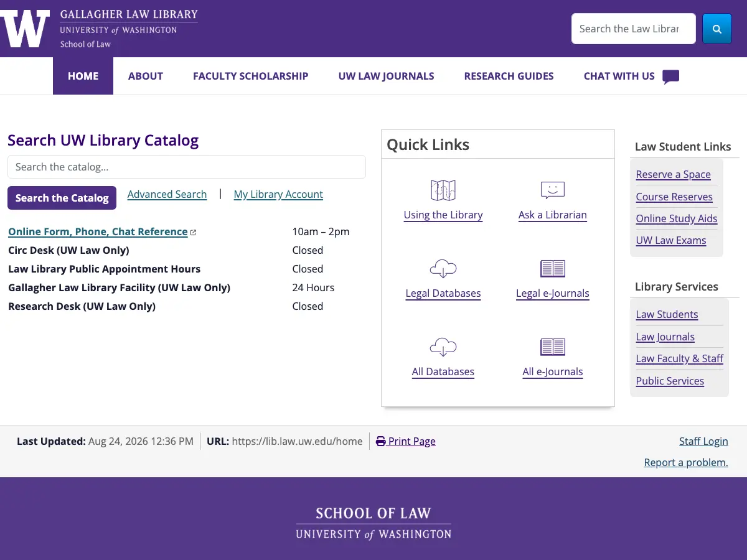
Task: Open Public Services link
Action: click(670, 381)
